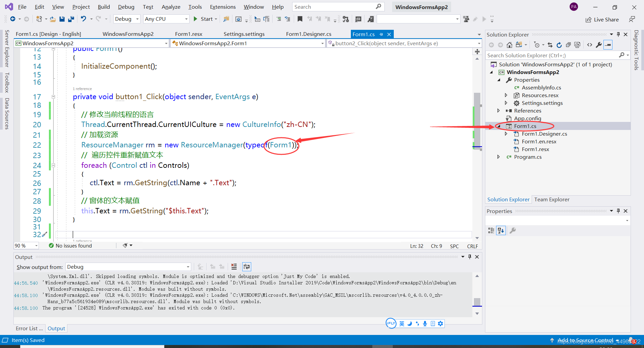This screenshot has height=348, width=644.
Task: Switch to the Team Explorer tab
Action: 552,199
